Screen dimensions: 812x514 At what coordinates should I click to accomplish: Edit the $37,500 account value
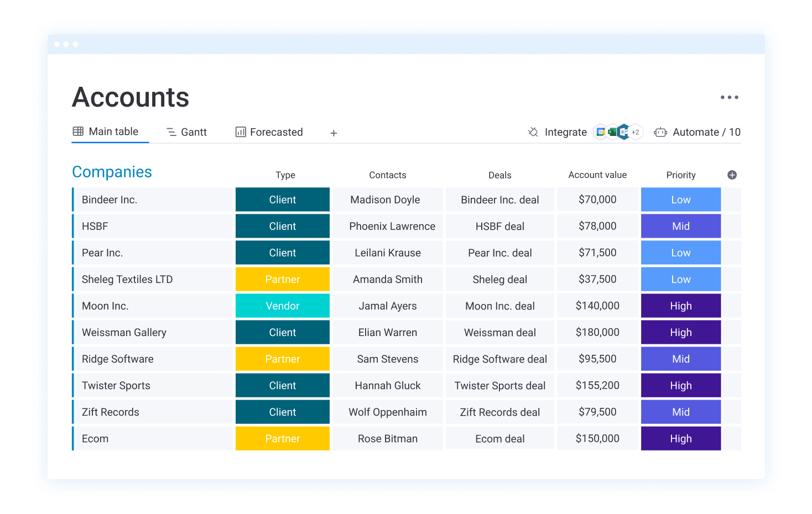597,279
